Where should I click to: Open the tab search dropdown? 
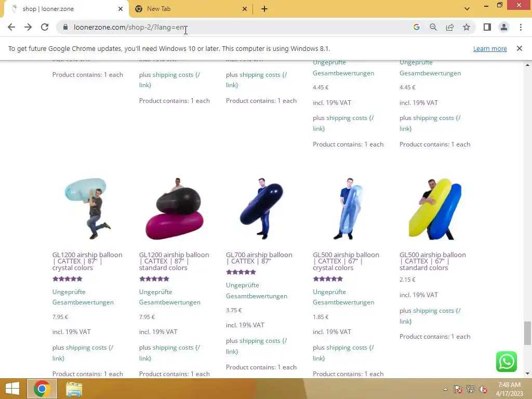pos(467,9)
